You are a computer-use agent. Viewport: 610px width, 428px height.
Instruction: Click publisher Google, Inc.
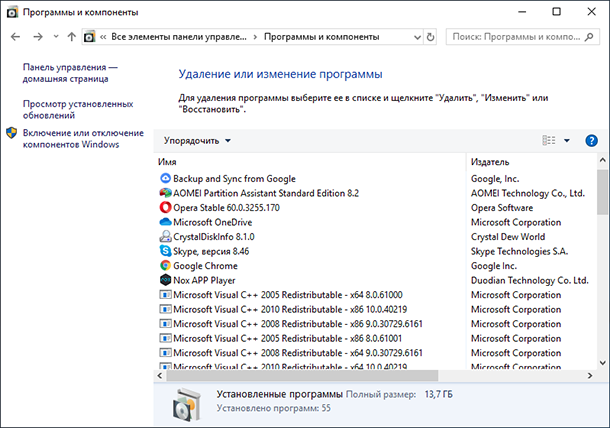click(x=495, y=179)
